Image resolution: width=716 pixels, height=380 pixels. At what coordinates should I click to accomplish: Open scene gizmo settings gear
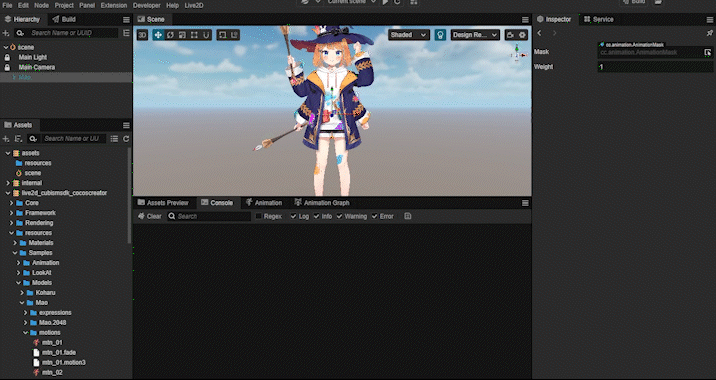pos(522,35)
